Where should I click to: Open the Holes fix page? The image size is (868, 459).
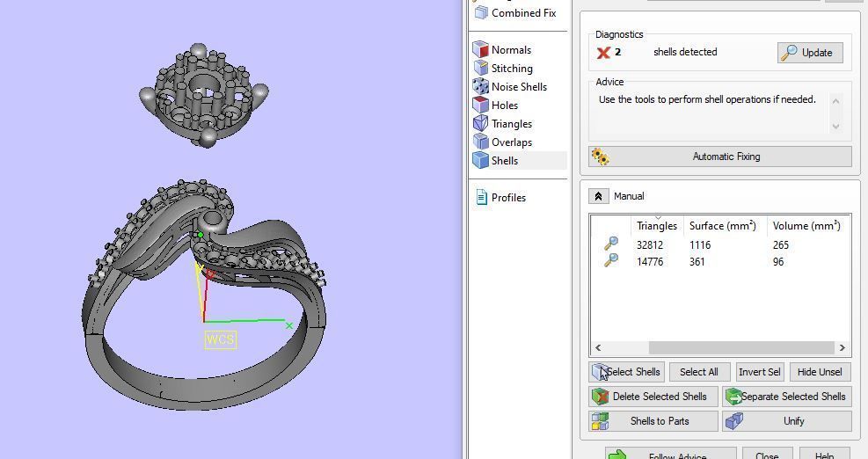[495, 106]
